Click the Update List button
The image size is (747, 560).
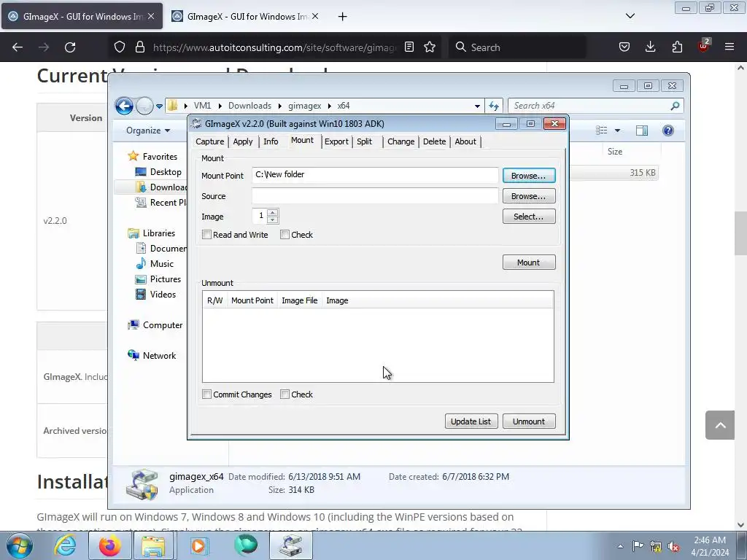pyautogui.click(x=471, y=421)
